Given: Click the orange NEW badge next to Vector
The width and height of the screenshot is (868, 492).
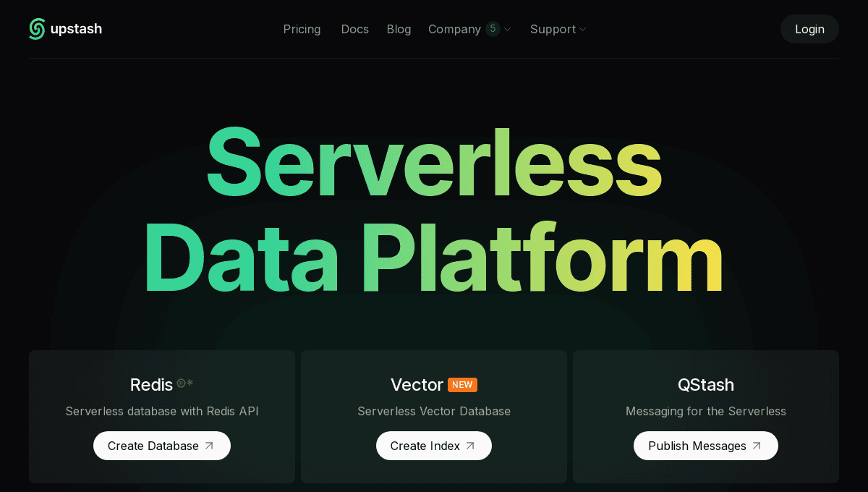Looking at the screenshot, I should point(461,385).
